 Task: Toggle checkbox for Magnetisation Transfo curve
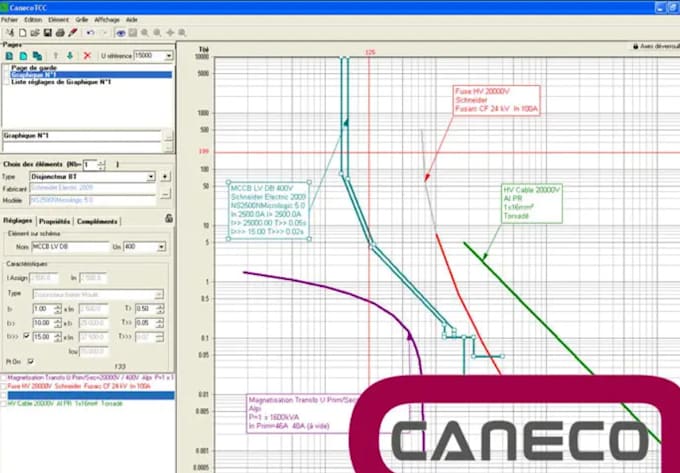click(x=4, y=378)
